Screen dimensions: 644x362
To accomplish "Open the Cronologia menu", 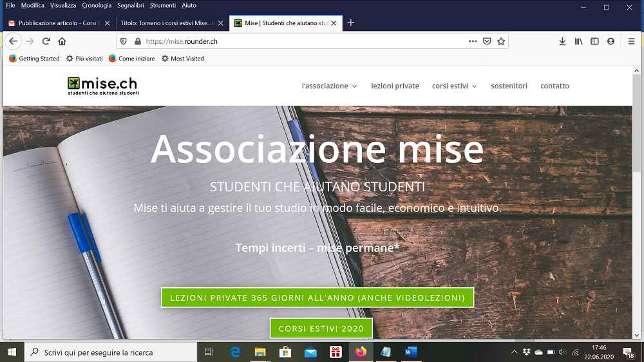I will [97, 5].
